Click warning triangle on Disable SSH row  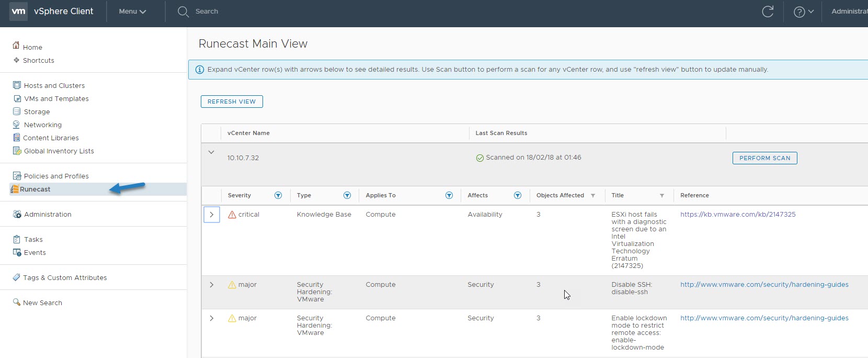(x=232, y=285)
